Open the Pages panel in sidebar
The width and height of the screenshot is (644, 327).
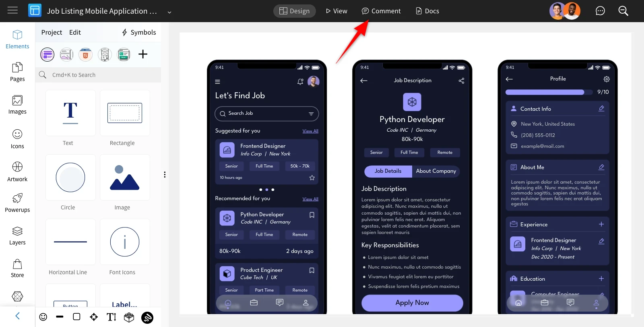(x=17, y=72)
